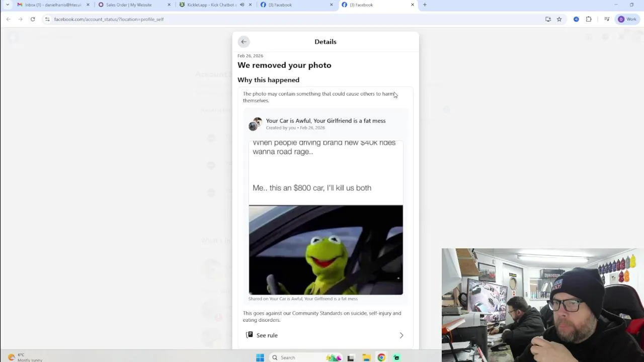Image resolution: width=644 pixels, height=362 pixels.
Task: Open Chrome from the taskbar
Action: 381,357
